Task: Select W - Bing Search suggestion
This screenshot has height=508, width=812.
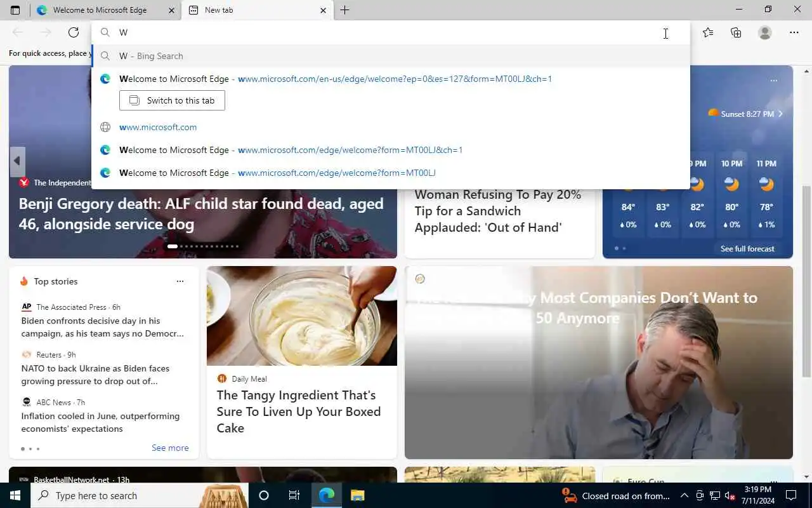Action: point(390,56)
